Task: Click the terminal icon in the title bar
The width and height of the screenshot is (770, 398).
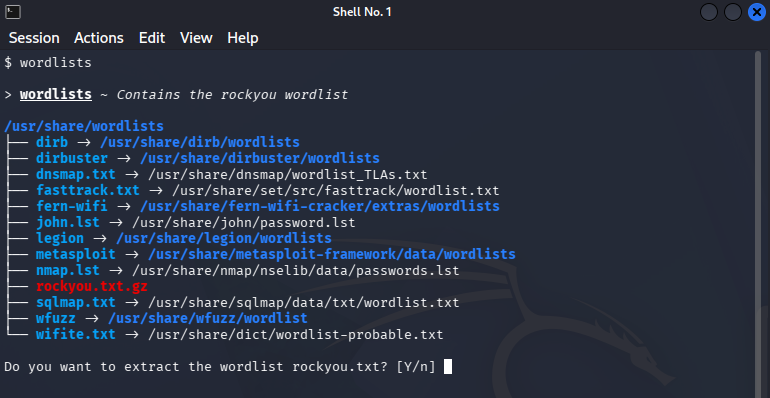Action: 13,12
